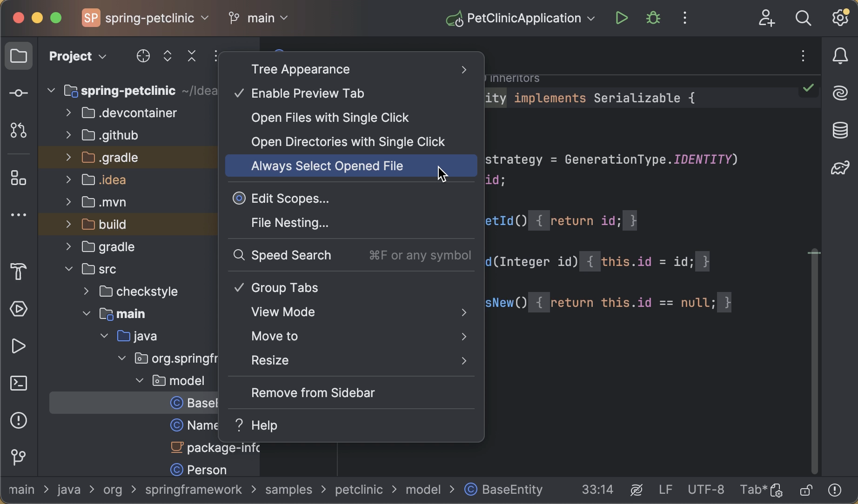Open the AI Assistant panel
Screen dimensions: 858x504
coord(840,93)
